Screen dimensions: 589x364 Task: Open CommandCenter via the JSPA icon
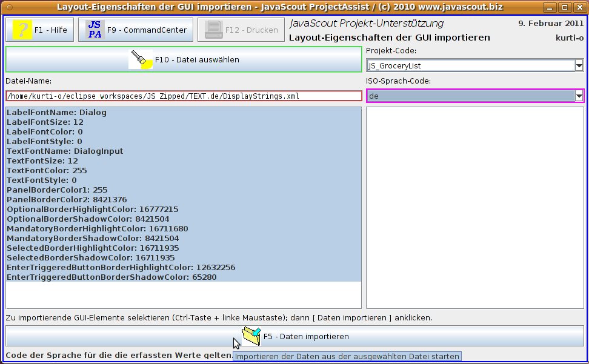[x=95, y=30]
